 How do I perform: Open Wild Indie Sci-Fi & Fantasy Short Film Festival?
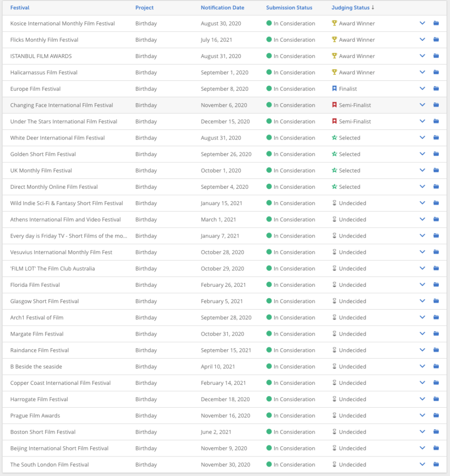[x=66, y=203]
